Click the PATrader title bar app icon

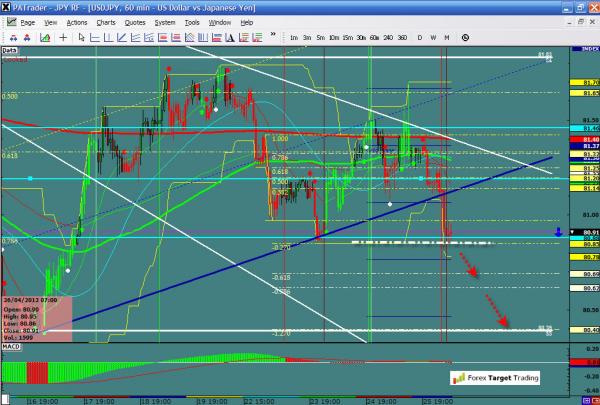8,7
